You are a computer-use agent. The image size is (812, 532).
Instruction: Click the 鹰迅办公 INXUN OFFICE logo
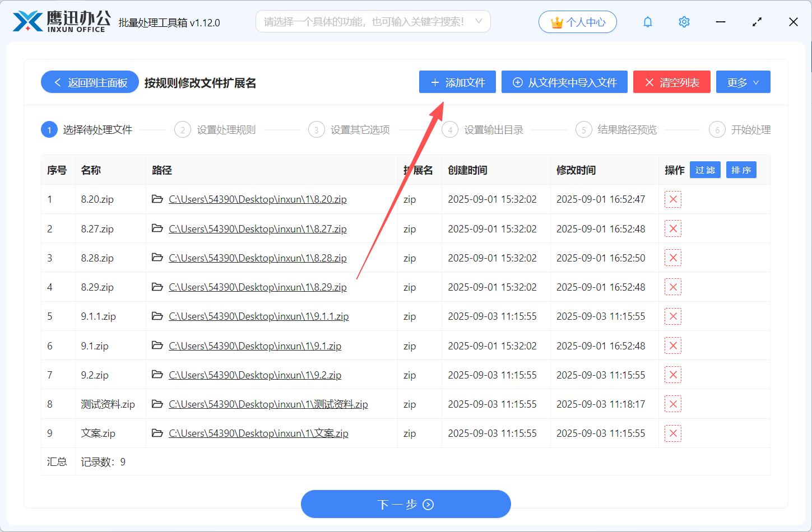[x=62, y=21]
